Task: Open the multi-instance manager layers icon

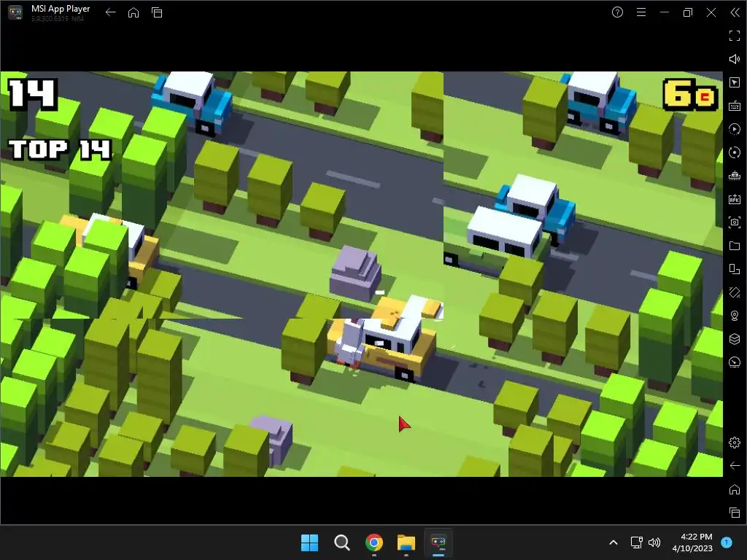Action: (x=734, y=339)
